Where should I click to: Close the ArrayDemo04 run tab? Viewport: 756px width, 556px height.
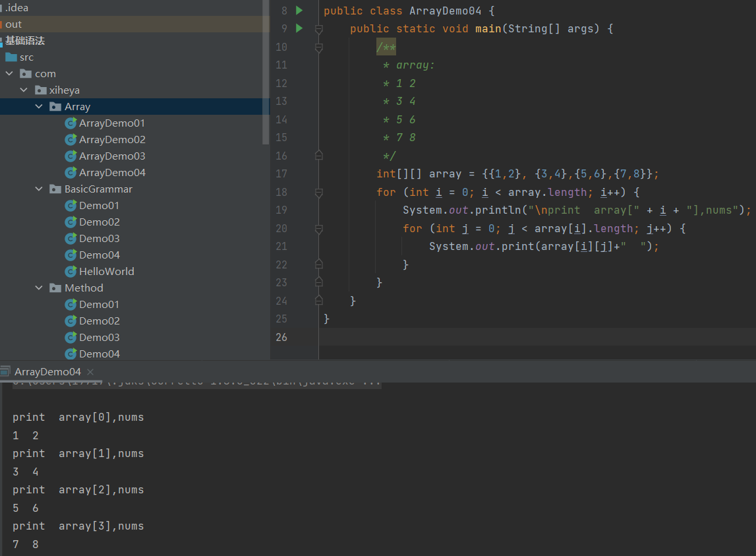(90, 371)
